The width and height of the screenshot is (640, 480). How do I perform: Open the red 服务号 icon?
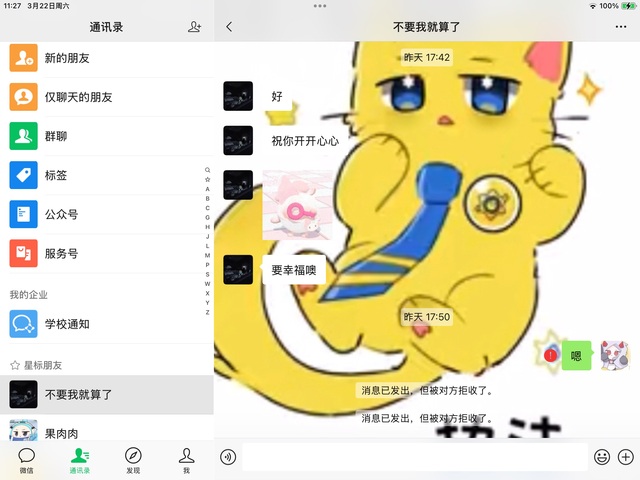[24, 253]
